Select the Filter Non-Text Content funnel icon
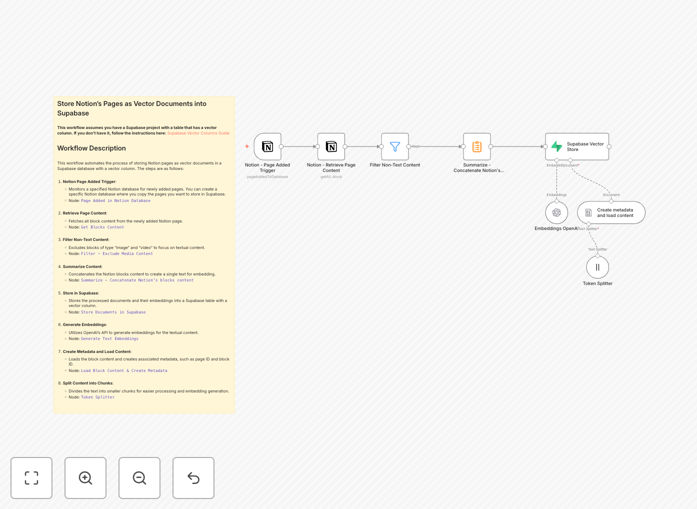This screenshot has width=697, height=509. (x=395, y=146)
